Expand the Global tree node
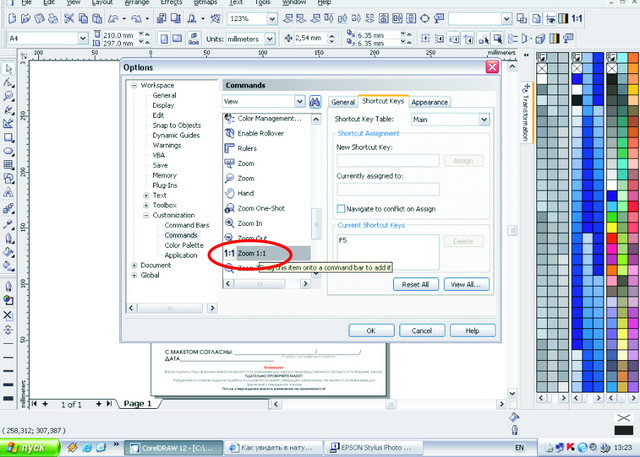This screenshot has width=640, height=457. (134, 275)
